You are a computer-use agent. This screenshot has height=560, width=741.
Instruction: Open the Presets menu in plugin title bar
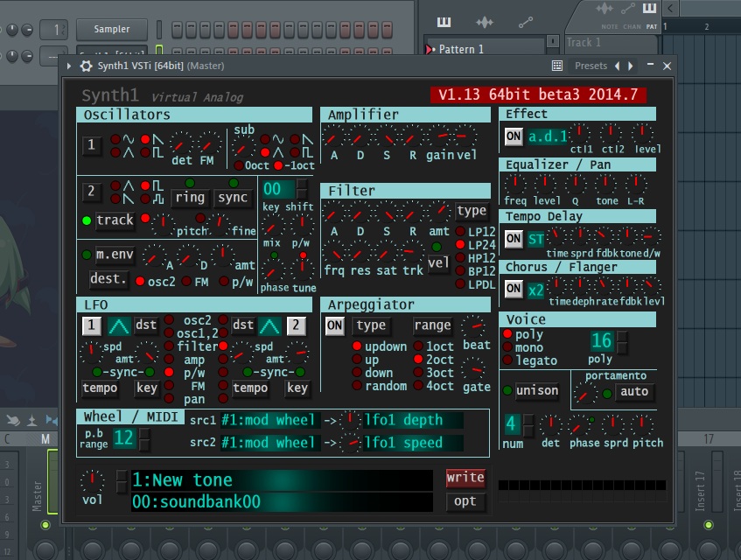click(591, 66)
